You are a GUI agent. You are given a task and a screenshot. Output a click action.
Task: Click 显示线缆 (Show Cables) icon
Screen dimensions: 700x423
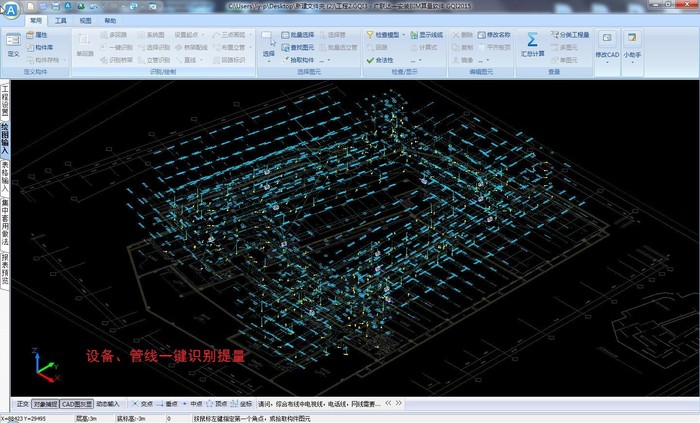pyautogui.click(x=426, y=35)
